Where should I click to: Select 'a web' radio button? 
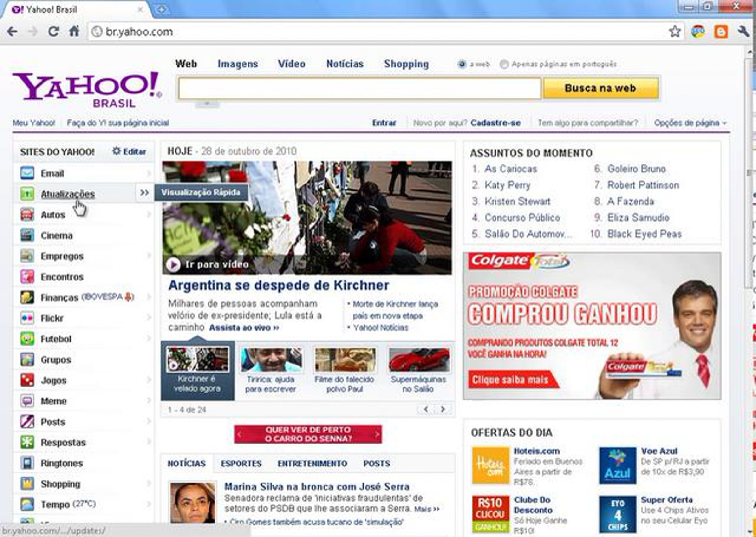[462, 64]
